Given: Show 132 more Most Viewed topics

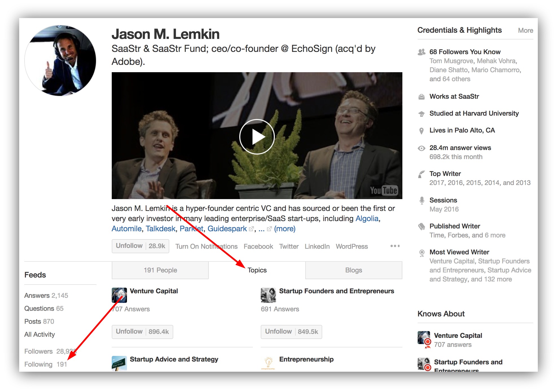Looking at the screenshot, I should [498, 279].
